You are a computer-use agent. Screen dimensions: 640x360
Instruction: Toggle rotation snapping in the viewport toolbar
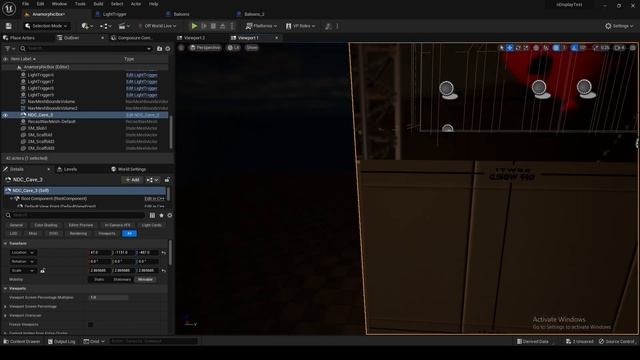pos(574,48)
